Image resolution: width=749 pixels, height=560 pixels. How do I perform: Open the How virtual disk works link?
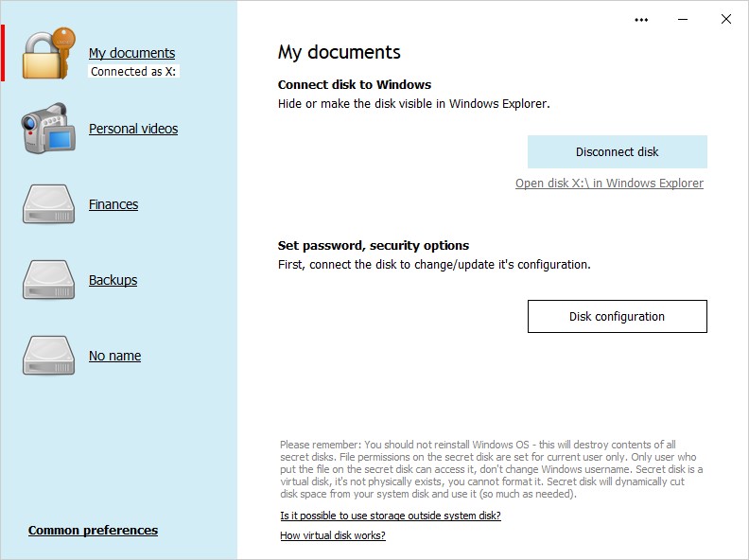pos(332,535)
